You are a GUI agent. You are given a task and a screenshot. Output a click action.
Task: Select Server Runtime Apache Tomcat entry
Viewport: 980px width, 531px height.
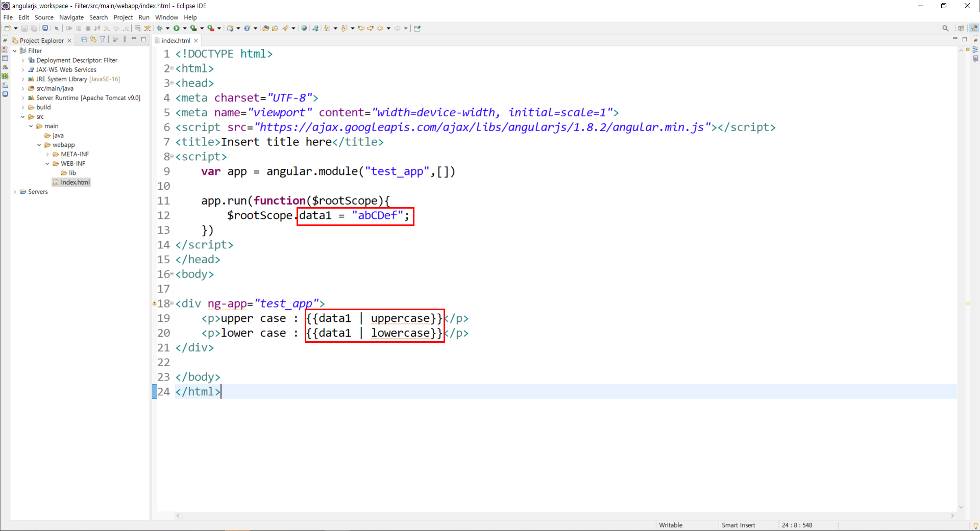(84, 98)
